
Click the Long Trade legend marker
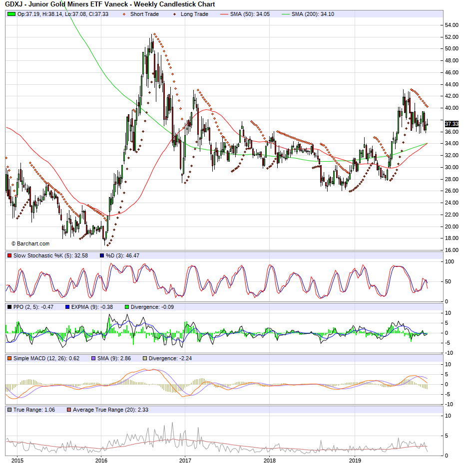[x=174, y=14]
